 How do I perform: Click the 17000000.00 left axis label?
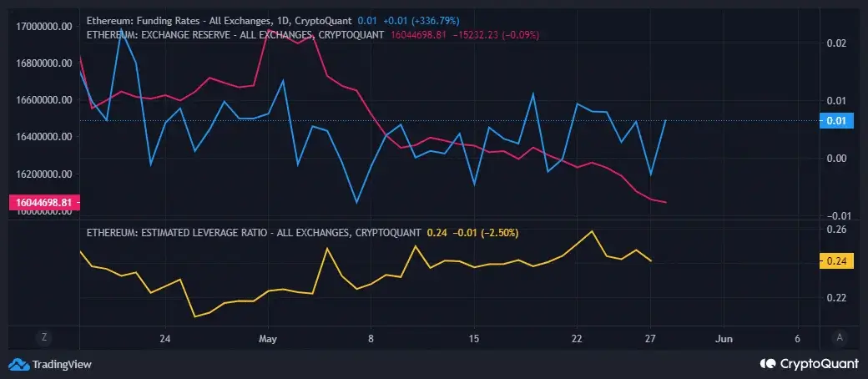44,26
